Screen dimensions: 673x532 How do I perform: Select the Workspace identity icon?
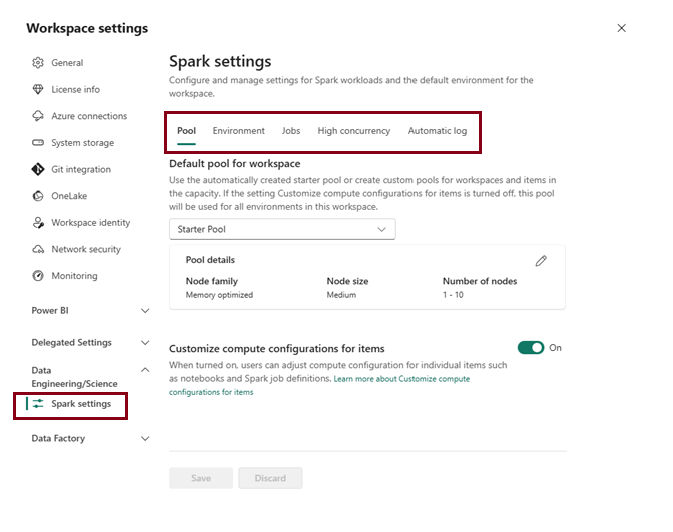tap(38, 223)
